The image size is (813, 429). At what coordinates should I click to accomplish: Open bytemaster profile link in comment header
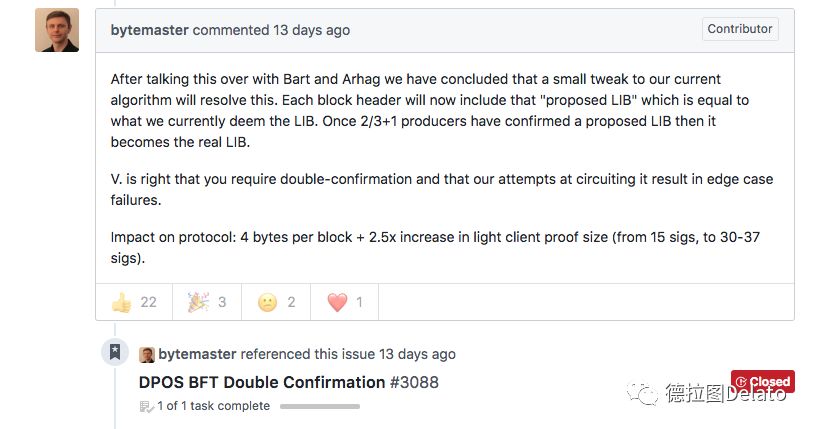click(149, 30)
